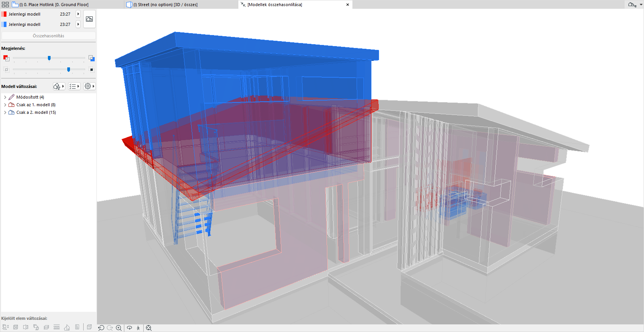Screen dimensions: 644x332
Task: Click the second Jelenlegi modell label
Action: (24, 24)
